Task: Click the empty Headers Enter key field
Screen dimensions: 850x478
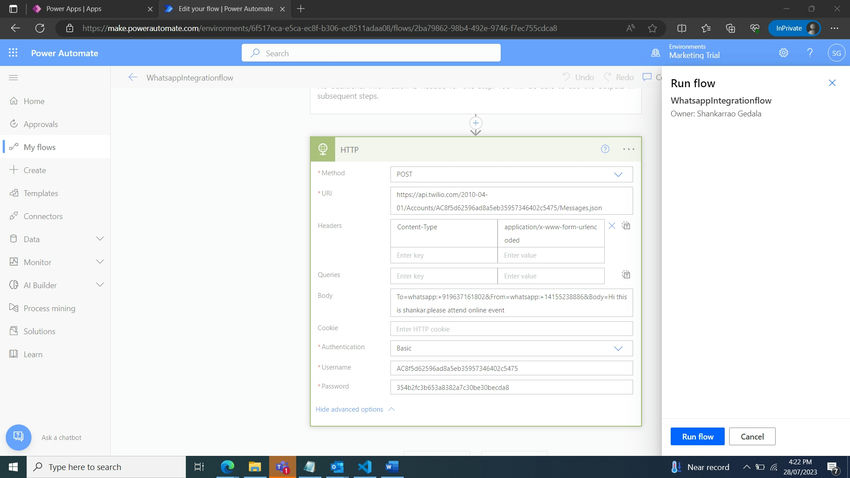Action: coord(443,255)
